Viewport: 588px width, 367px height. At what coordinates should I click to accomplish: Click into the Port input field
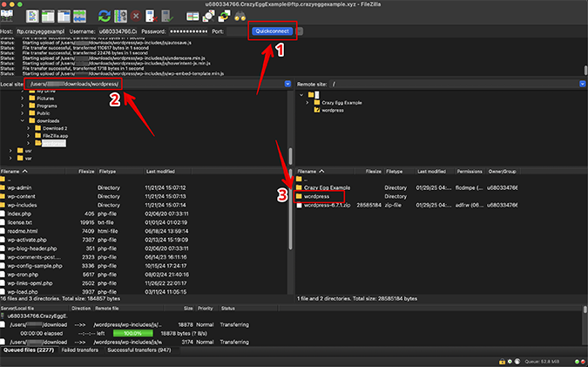pyautogui.click(x=236, y=31)
